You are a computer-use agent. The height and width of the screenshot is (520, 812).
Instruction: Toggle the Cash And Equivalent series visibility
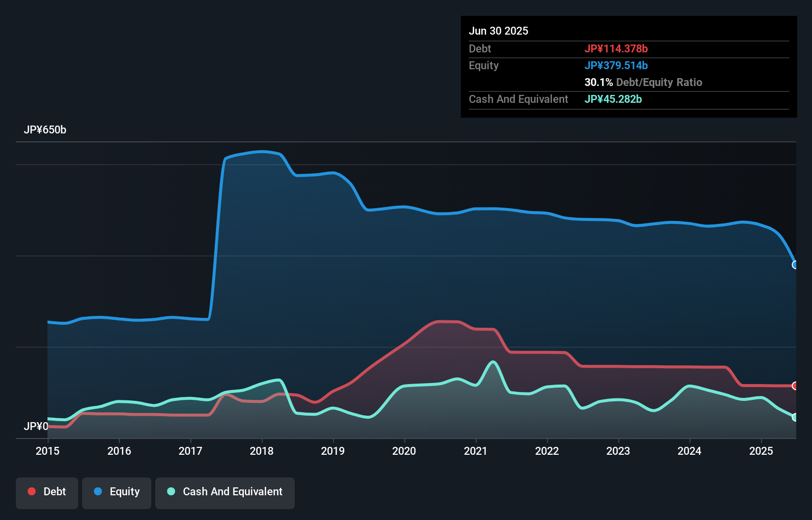coord(225,491)
